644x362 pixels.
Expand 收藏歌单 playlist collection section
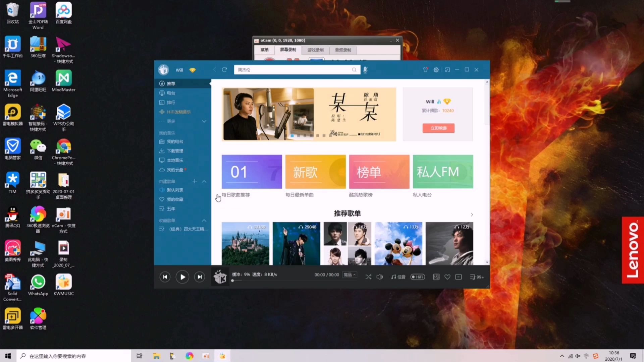pyautogui.click(x=204, y=220)
